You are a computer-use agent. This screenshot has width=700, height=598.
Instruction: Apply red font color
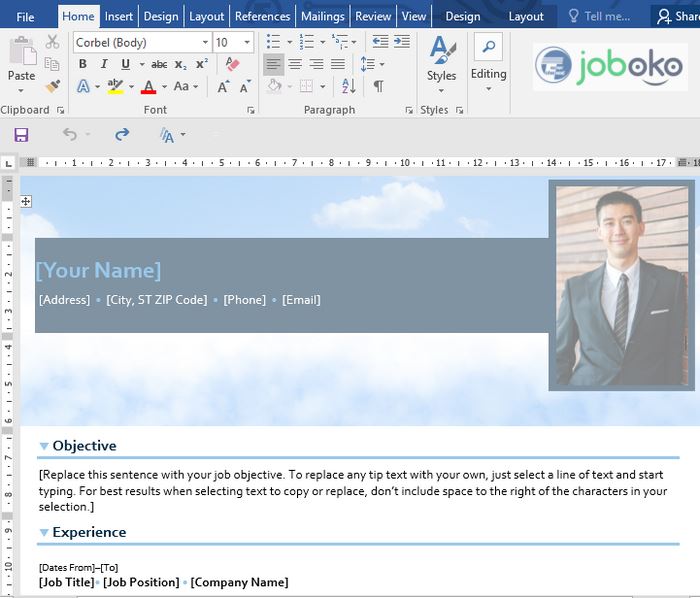click(149, 87)
